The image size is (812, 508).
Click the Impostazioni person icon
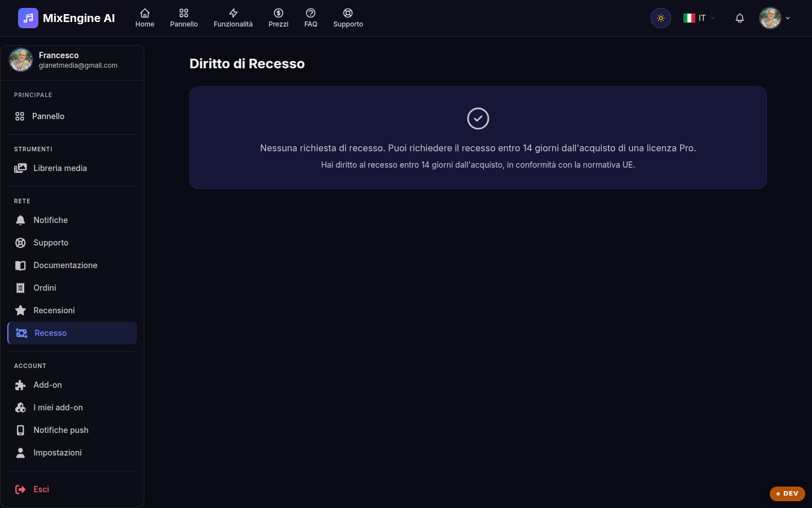point(20,453)
